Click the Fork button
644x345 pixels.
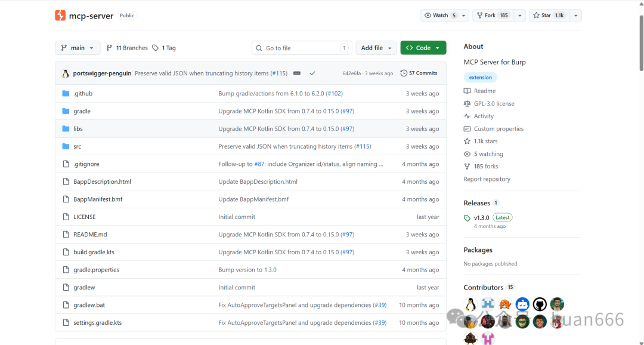click(493, 16)
